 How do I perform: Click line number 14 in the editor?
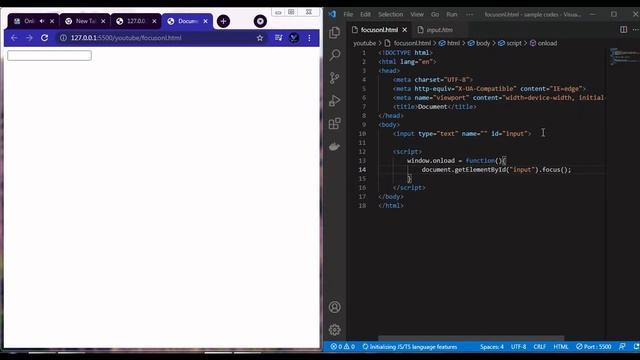click(x=362, y=170)
